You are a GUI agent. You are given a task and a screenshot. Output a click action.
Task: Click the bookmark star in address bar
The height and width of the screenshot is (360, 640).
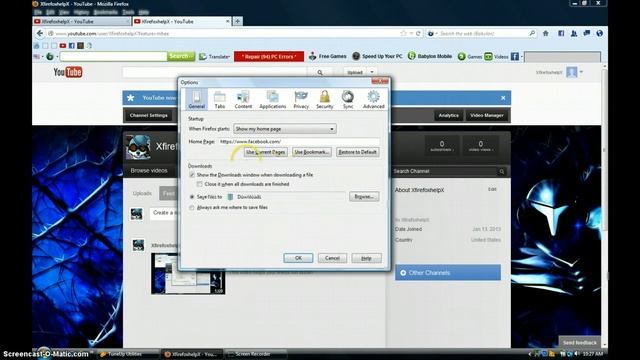(404, 33)
